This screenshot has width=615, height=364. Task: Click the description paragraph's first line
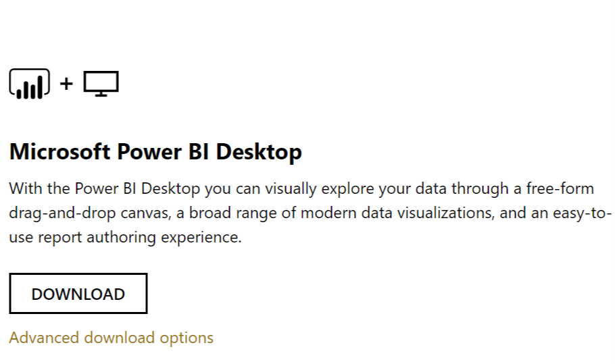click(x=301, y=189)
